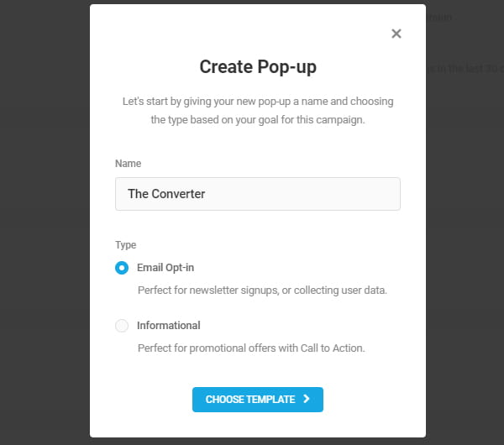Click the Name field label
504x445 pixels.
129,164
